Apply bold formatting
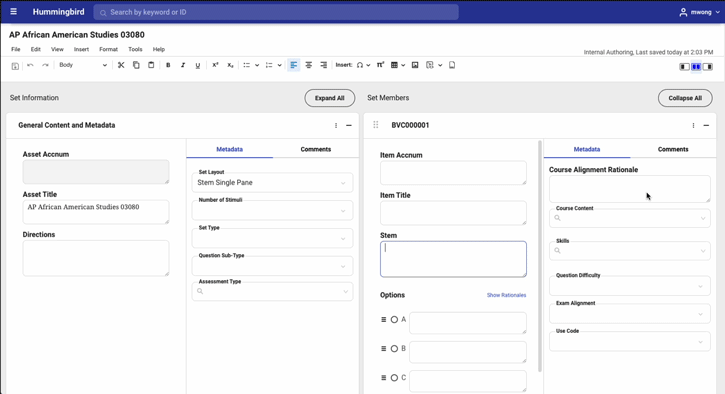725x394 pixels. click(168, 65)
